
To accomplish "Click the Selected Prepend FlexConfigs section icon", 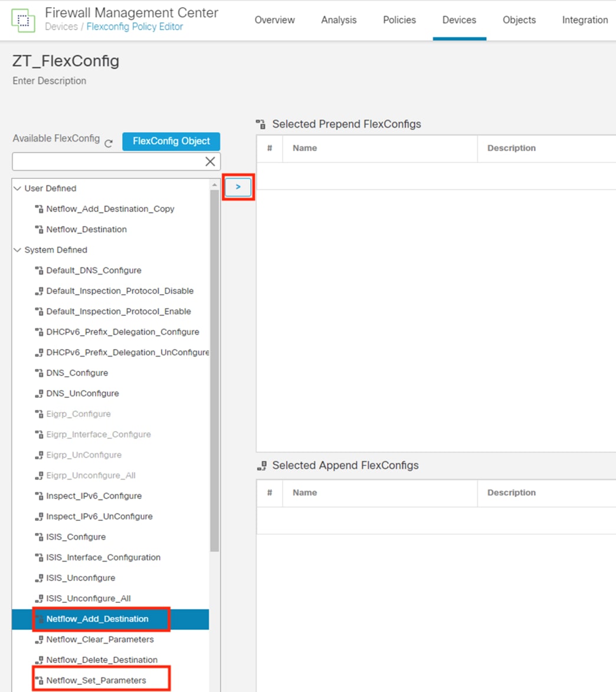I will pos(261,125).
